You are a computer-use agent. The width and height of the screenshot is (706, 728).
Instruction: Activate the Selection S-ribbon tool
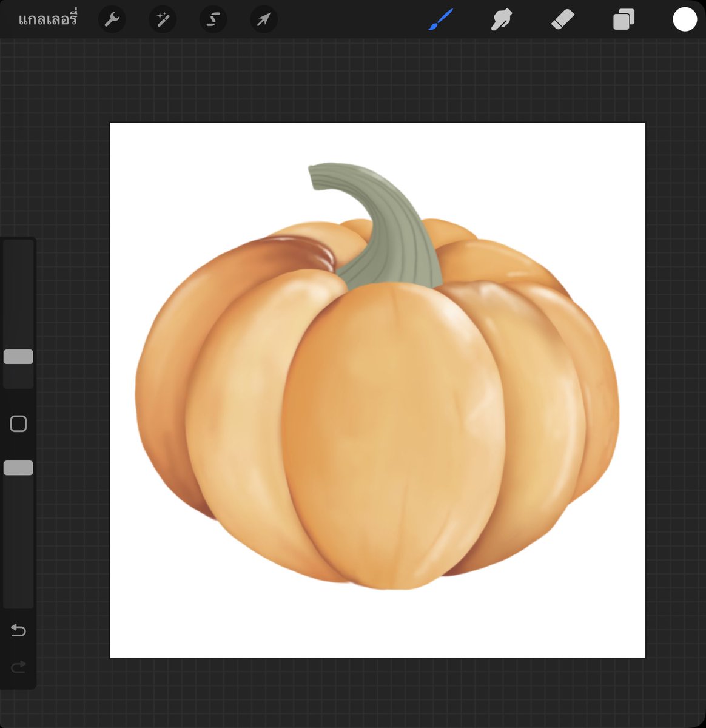click(x=213, y=20)
